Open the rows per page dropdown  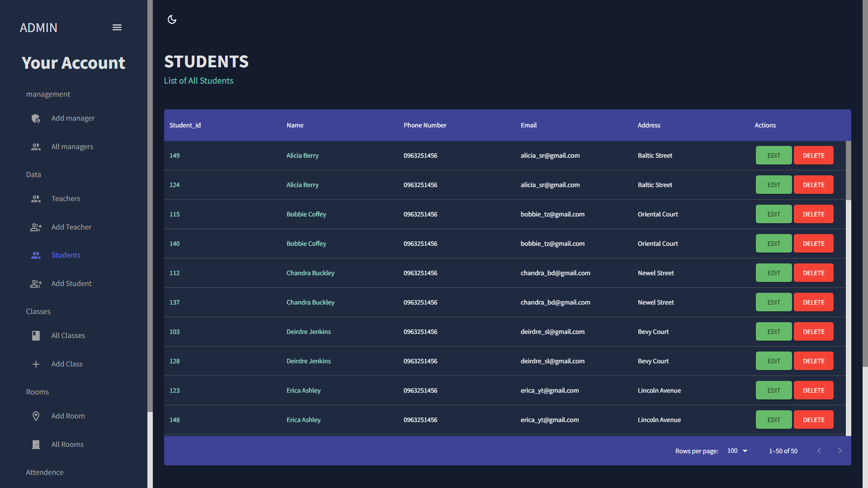click(x=737, y=451)
